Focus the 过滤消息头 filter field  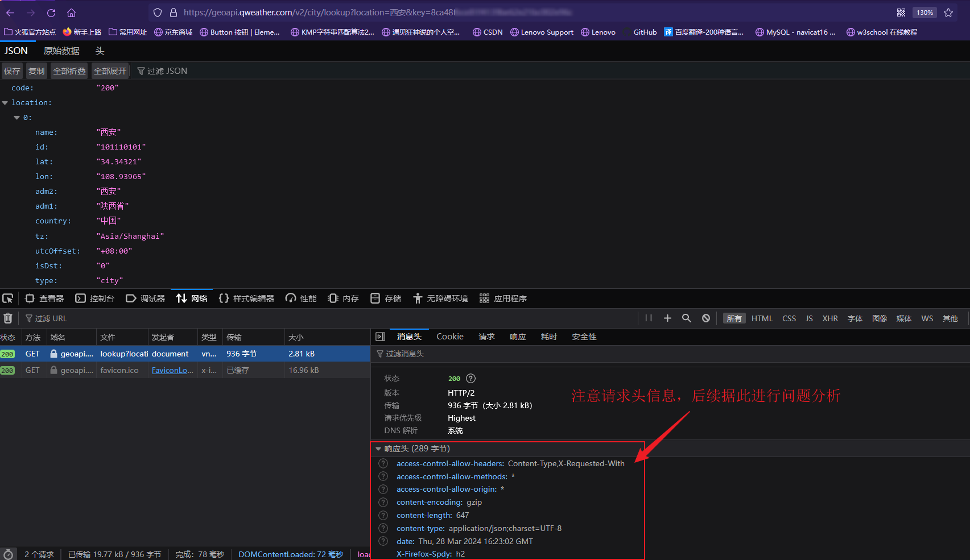(670, 354)
